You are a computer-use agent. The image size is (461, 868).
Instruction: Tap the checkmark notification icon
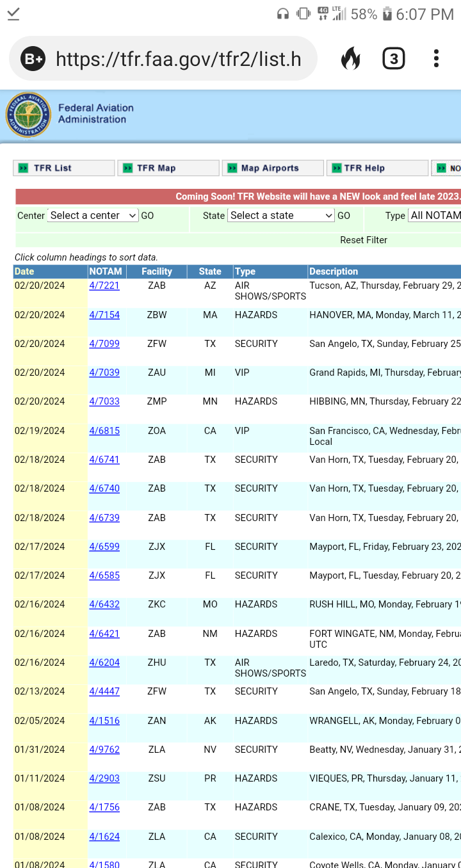click(13, 14)
